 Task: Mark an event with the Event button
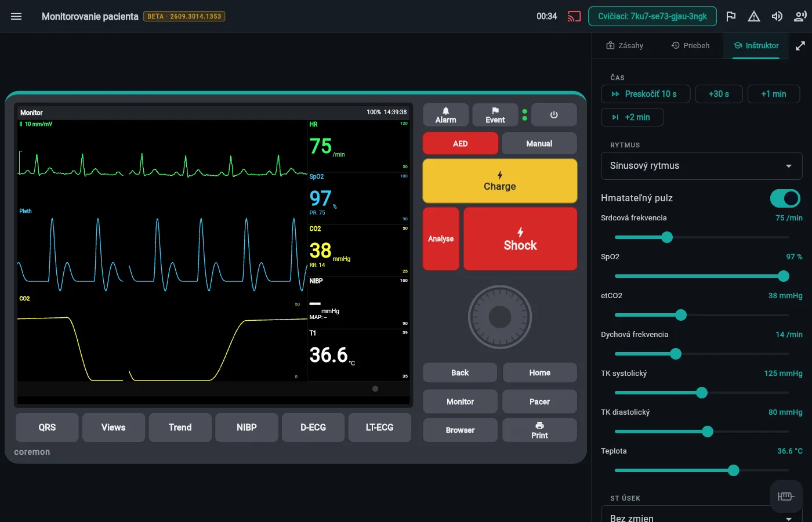tap(495, 115)
